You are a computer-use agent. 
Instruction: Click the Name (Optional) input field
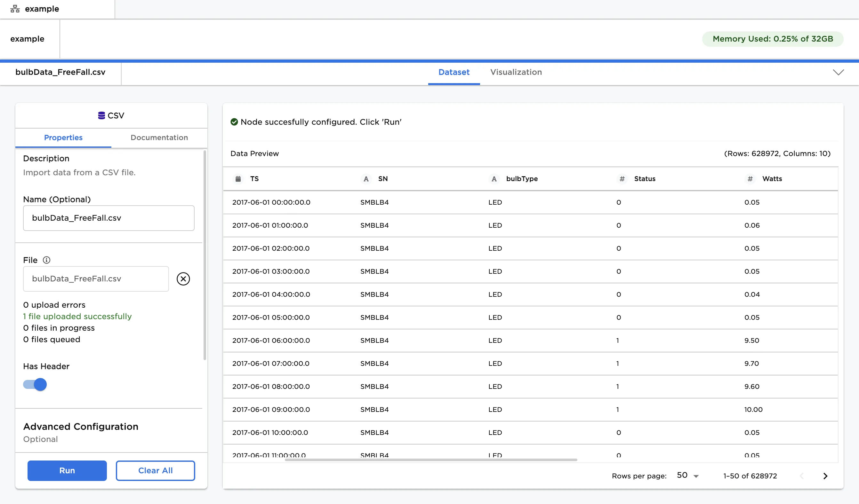point(109,218)
